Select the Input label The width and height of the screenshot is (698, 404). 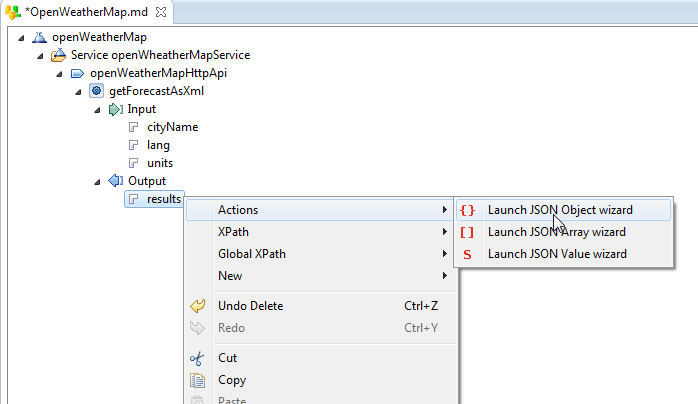point(142,109)
